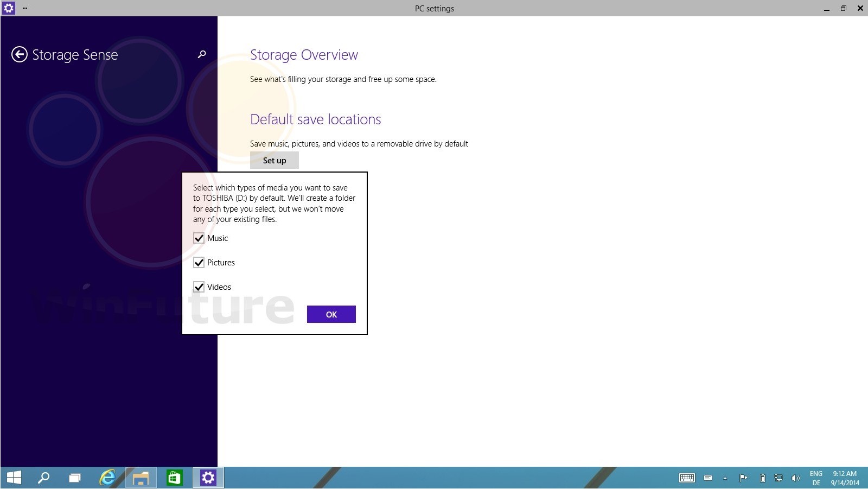Open the Storage Overview section
This screenshot has width=868, height=489.
(304, 55)
